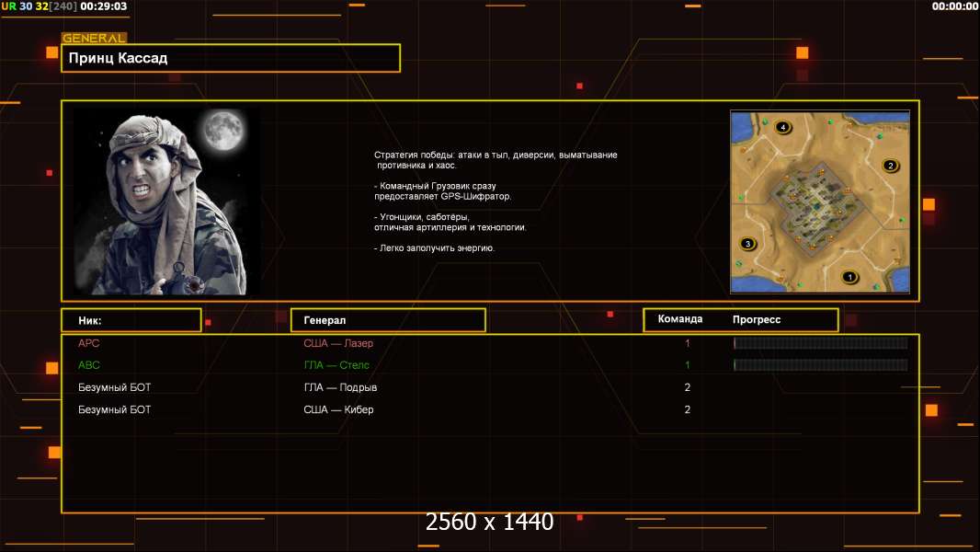Click the США — Лазер general entry
980x552 pixels.
(x=338, y=343)
